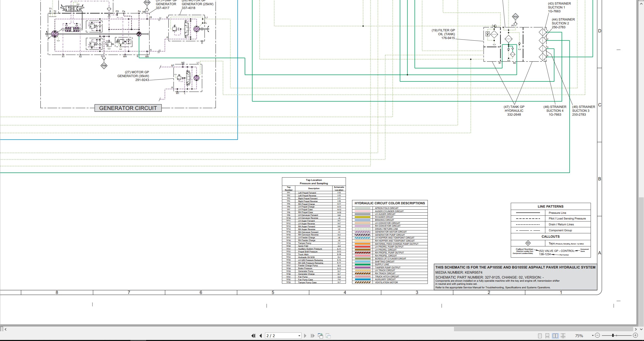Viewport: 644px width, 341px height.
Task: Click the (27) MOTOR GP GENERATOR (35kW) label
Action: point(133,76)
